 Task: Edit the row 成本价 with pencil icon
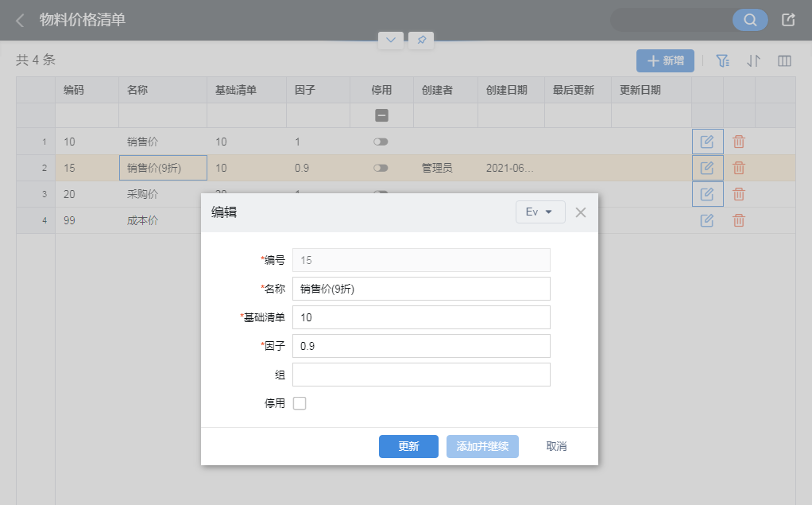[707, 220]
